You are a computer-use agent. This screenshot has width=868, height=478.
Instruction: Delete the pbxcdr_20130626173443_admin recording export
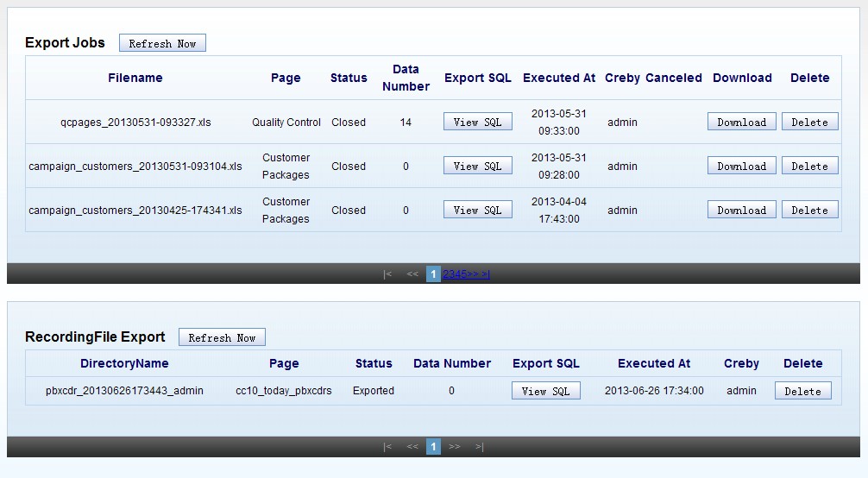click(x=802, y=391)
